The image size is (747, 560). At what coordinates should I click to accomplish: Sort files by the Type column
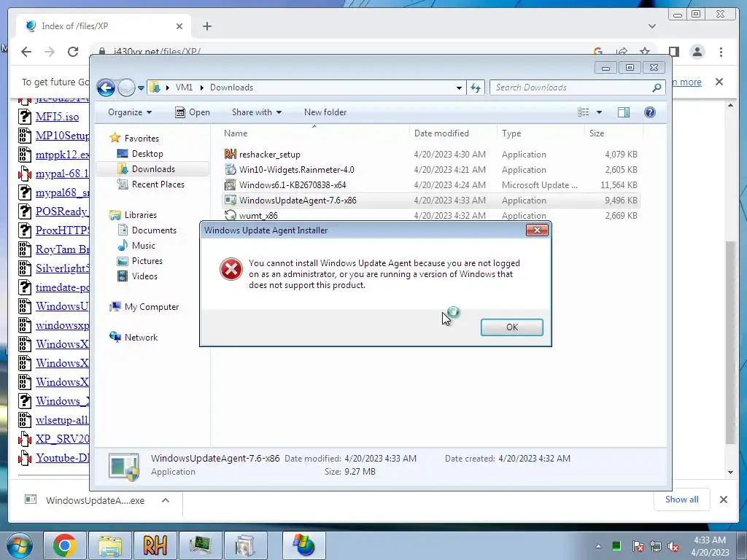point(541,133)
